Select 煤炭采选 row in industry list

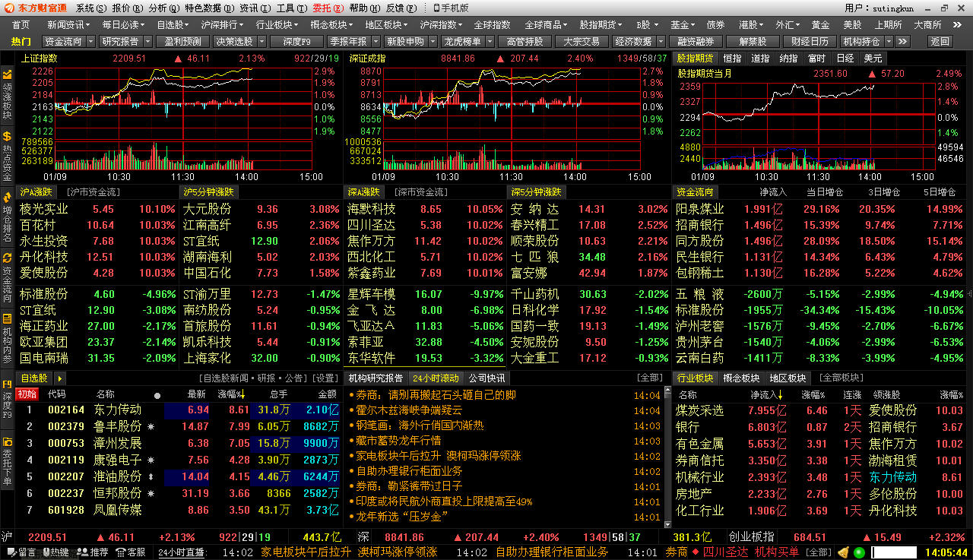click(819, 410)
